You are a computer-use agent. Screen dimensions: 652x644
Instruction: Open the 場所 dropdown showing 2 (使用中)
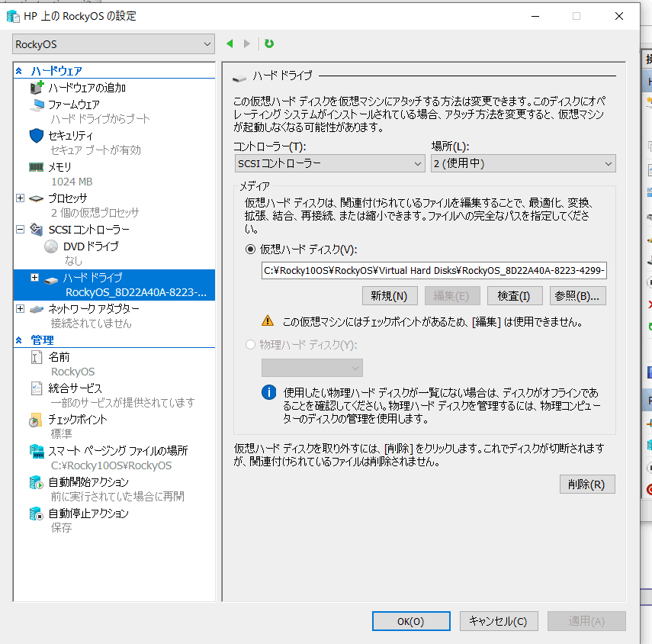[523, 163]
